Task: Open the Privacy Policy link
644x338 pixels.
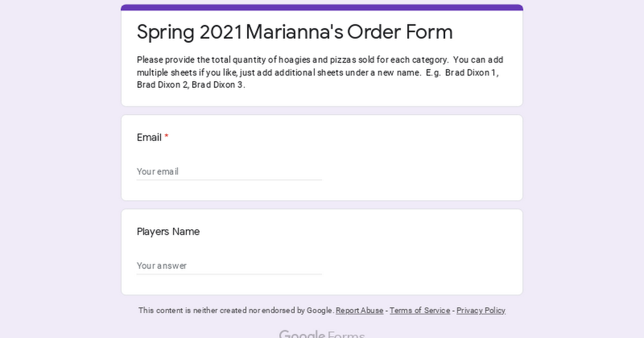Action: tap(481, 311)
